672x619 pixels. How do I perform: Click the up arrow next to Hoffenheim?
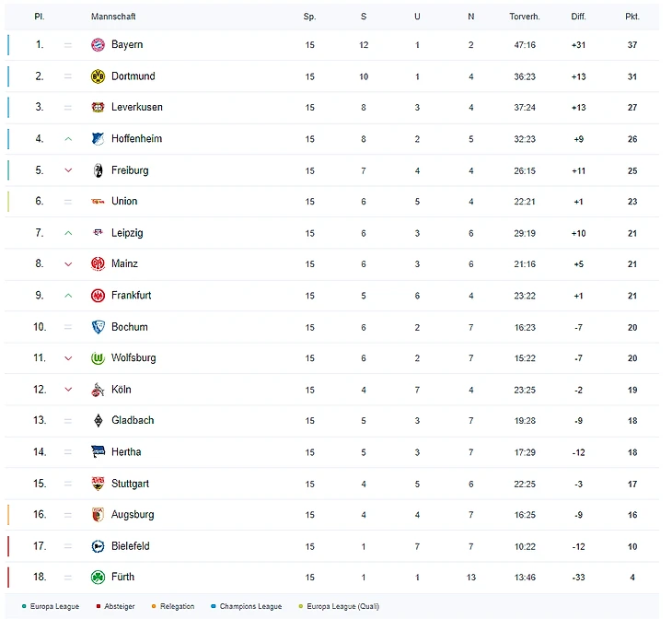[67, 139]
